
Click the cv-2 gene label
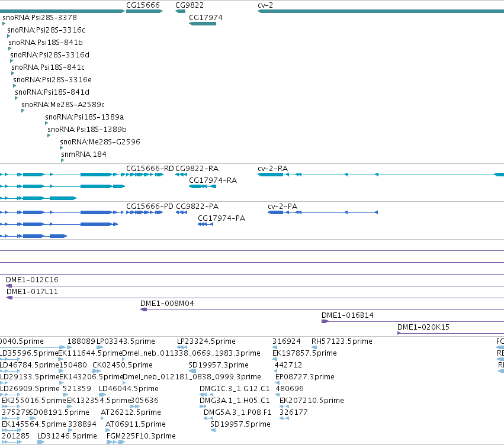pos(265,5)
